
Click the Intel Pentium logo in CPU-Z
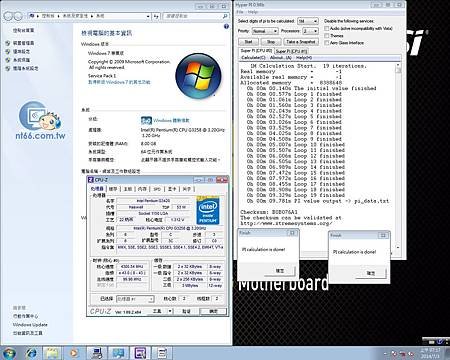(x=208, y=210)
